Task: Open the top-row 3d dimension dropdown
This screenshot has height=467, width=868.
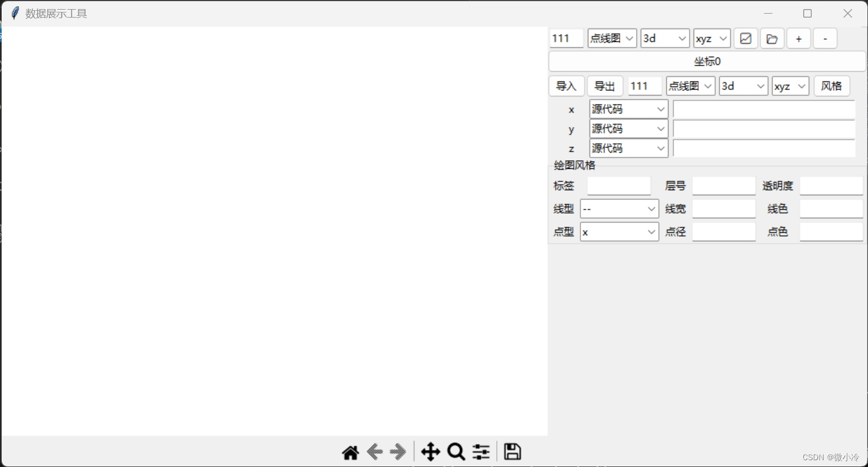Action: [665, 39]
